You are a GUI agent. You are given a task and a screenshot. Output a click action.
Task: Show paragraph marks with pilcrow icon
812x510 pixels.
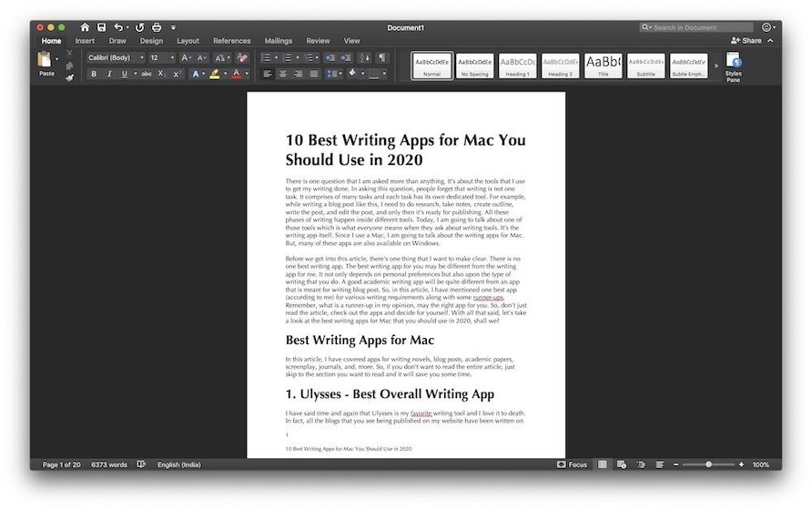(x=382, y=57)
